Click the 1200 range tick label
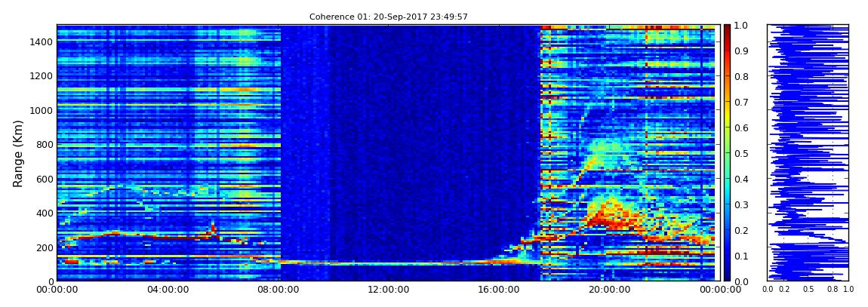The width and height of the screenshot is (868, 307). 41,75
